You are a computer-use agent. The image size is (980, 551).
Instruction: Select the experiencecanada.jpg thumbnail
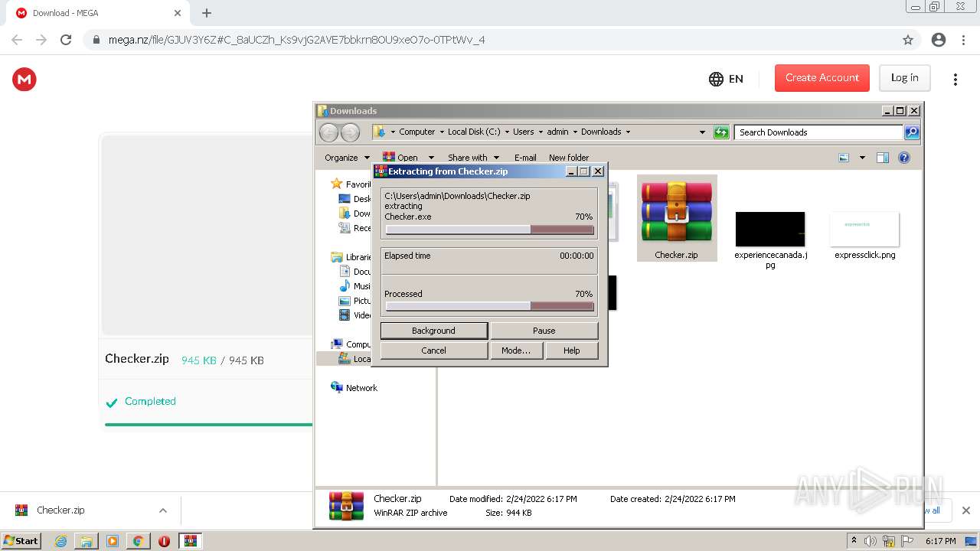(770, 229)
